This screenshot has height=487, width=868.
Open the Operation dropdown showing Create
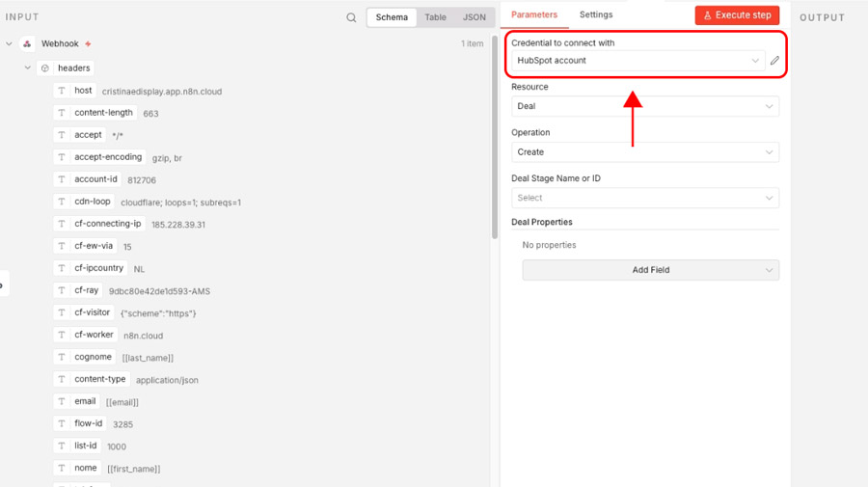[644, 152]
